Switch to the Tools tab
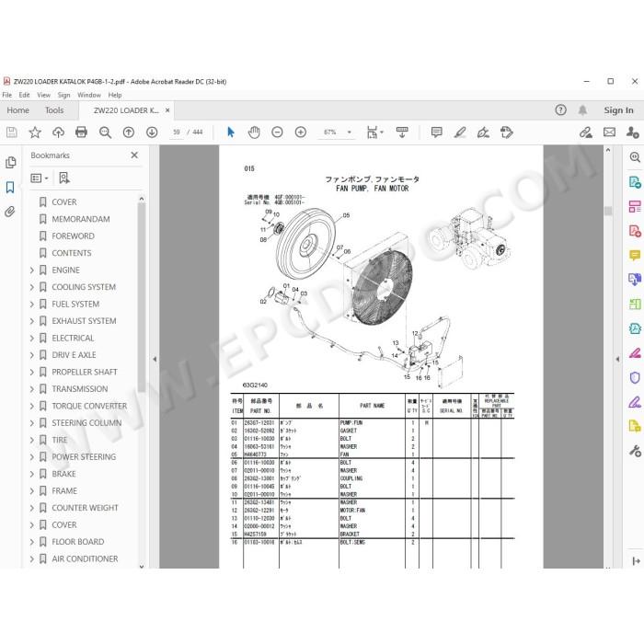644x644 pixels. click(54, 110)
